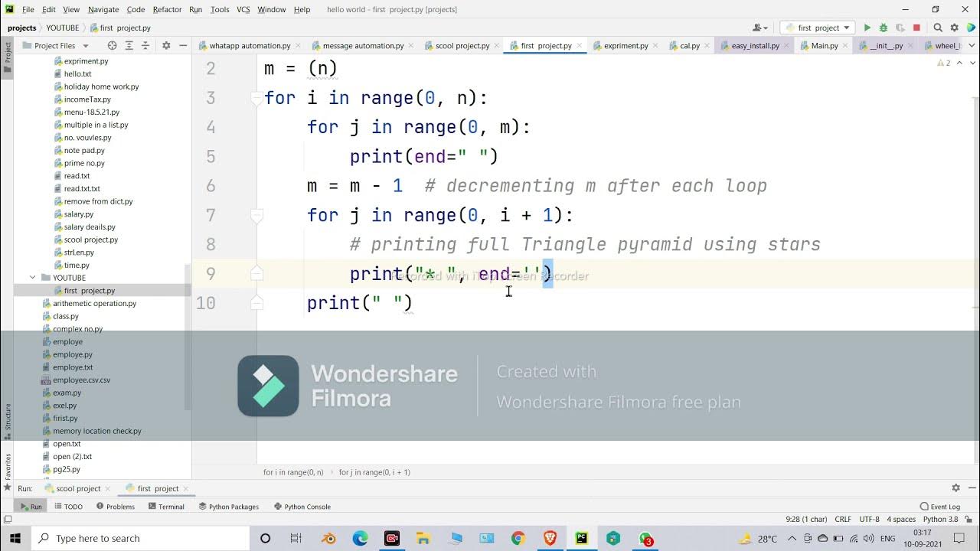980x551 pixels.
Task: Toggle read-only lock icon in status bar
Action: (969, 520)
